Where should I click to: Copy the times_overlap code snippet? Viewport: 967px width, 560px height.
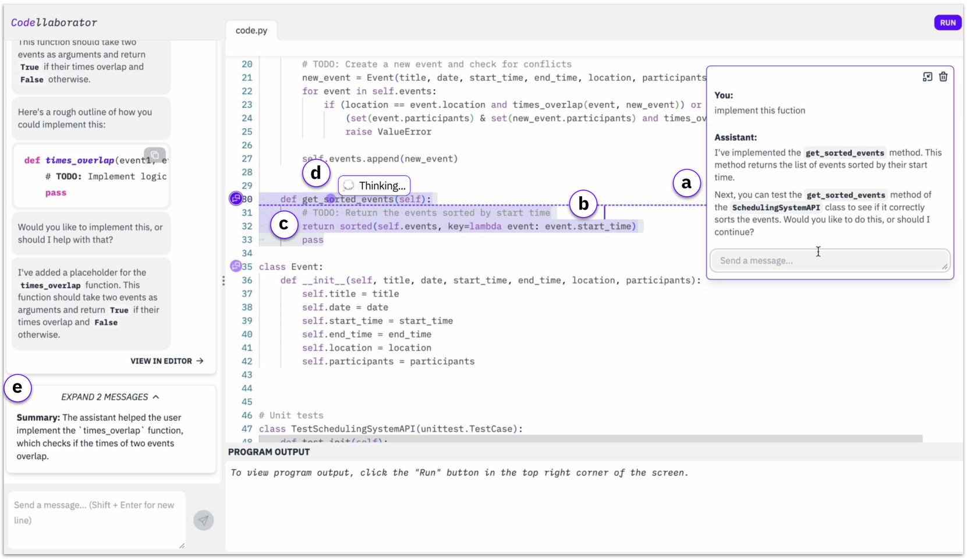click(x=155, y=155)
